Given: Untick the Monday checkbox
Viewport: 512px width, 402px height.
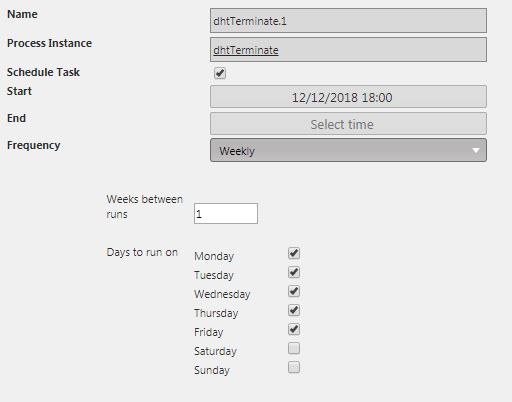Looking at the screenshot, I should pyautogui.click(x=294, y=253).
